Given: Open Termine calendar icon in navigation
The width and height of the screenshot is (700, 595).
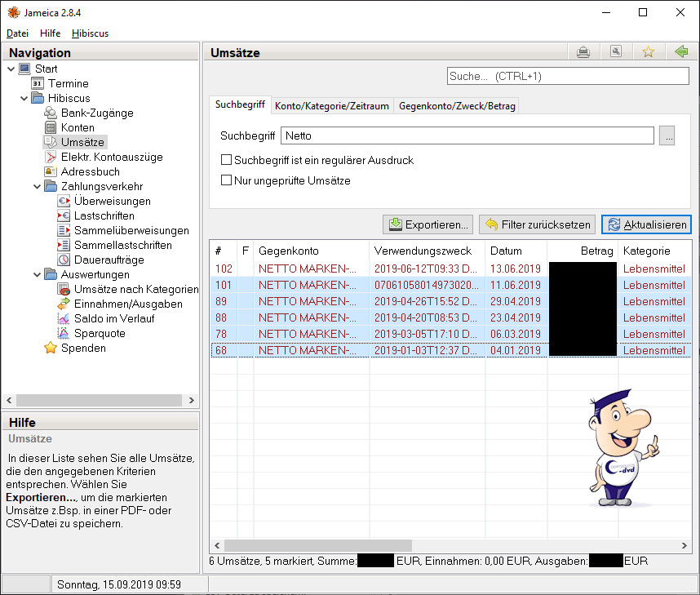Looking at the screenshot, I should pyautogui.click(x=38, y=83).
